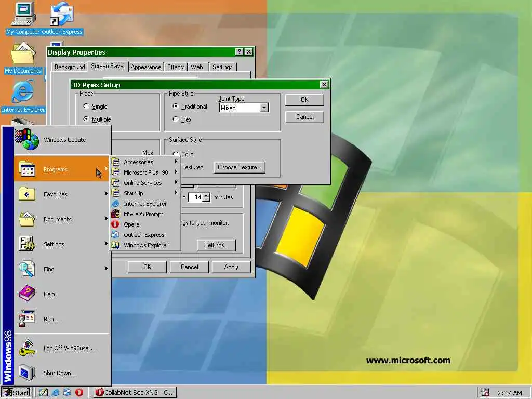This screenshot has width=532, height=399.
Task: Click the system tray scheduler icon
Action: pyautogui.click(x=485, y=393)
